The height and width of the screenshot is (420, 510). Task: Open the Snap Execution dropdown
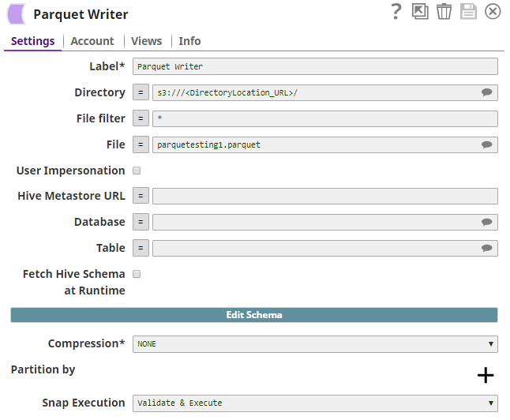(315, 403)
